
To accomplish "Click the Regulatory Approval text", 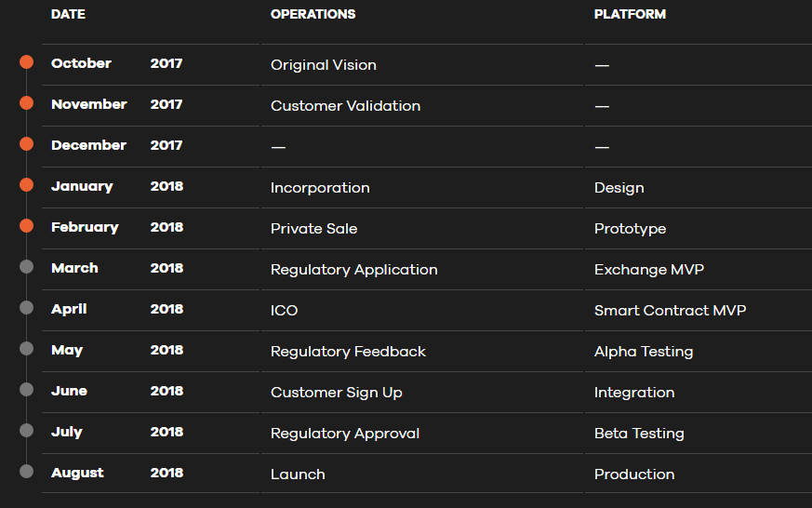I will tap(345, 434).
